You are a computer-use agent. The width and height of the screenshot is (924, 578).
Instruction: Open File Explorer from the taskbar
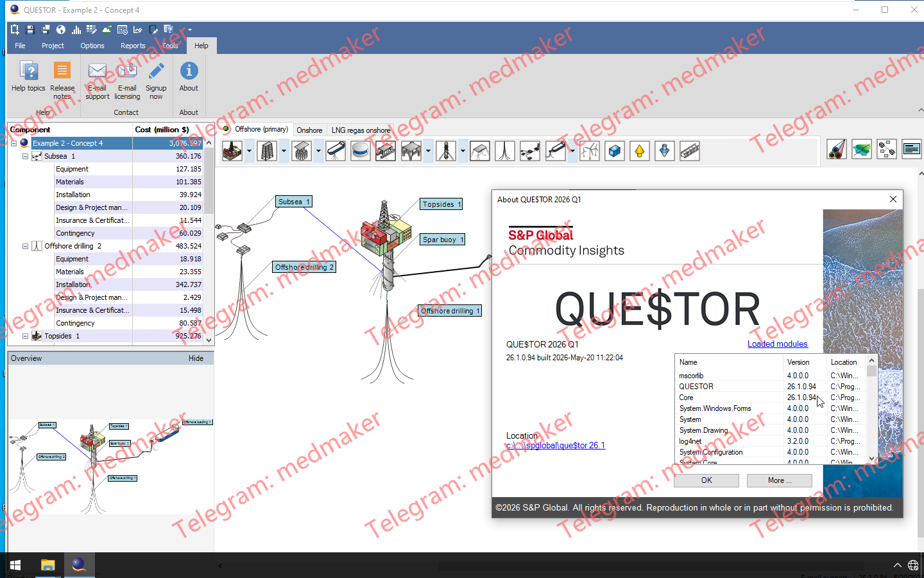47,565
